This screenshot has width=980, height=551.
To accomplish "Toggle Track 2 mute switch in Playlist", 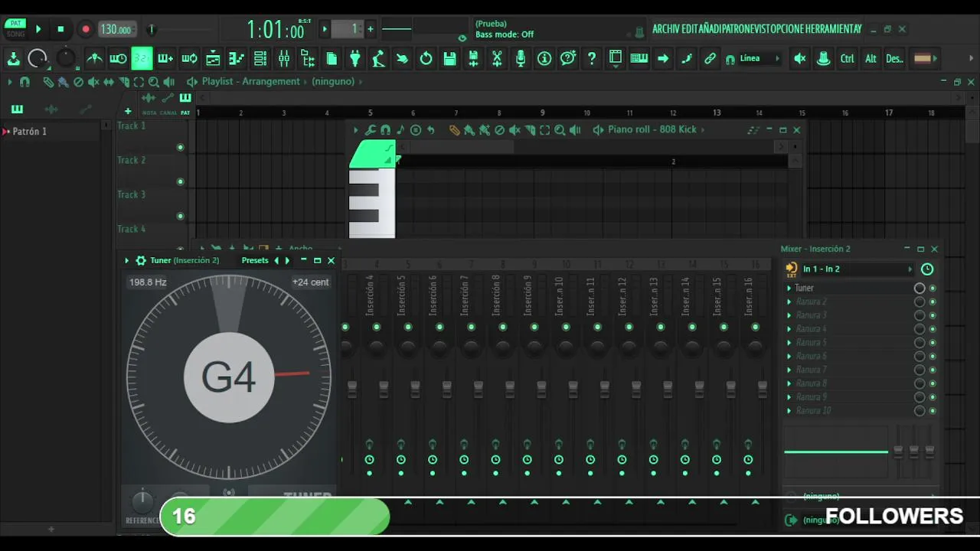I will point(181,181).
